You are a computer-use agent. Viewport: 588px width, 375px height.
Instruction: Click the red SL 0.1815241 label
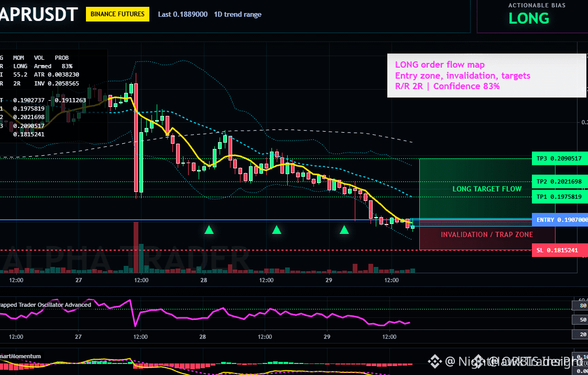click(559, 250)
